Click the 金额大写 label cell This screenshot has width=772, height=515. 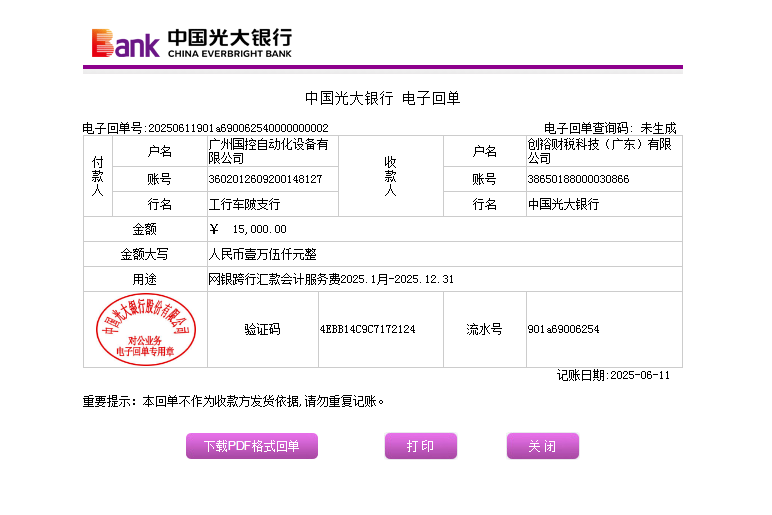145,255
